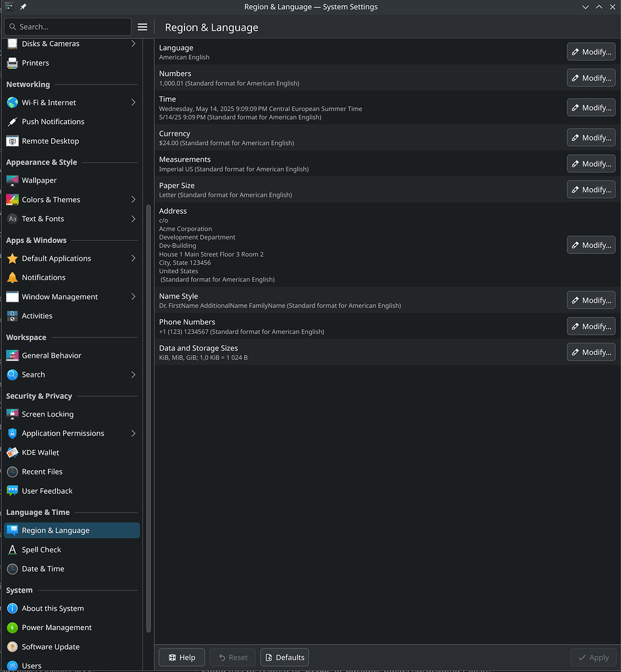Click inside the Search field
Screen dimensions: 621x672
(x=67, y=27)
